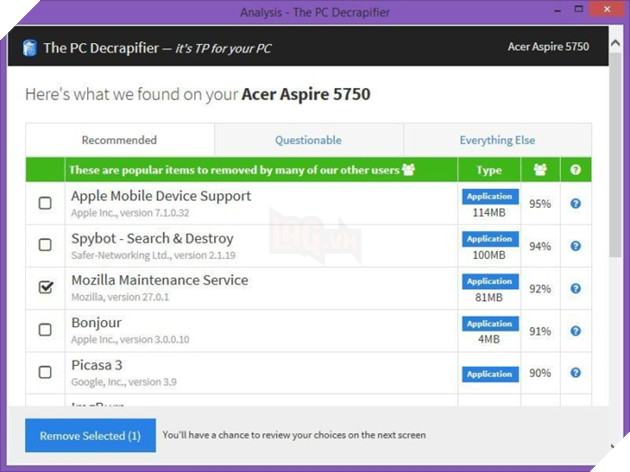The width and height of the screenshot is (630, 472).
Task: Click the question mark column header icon
Action: click(x=575, y=170)
